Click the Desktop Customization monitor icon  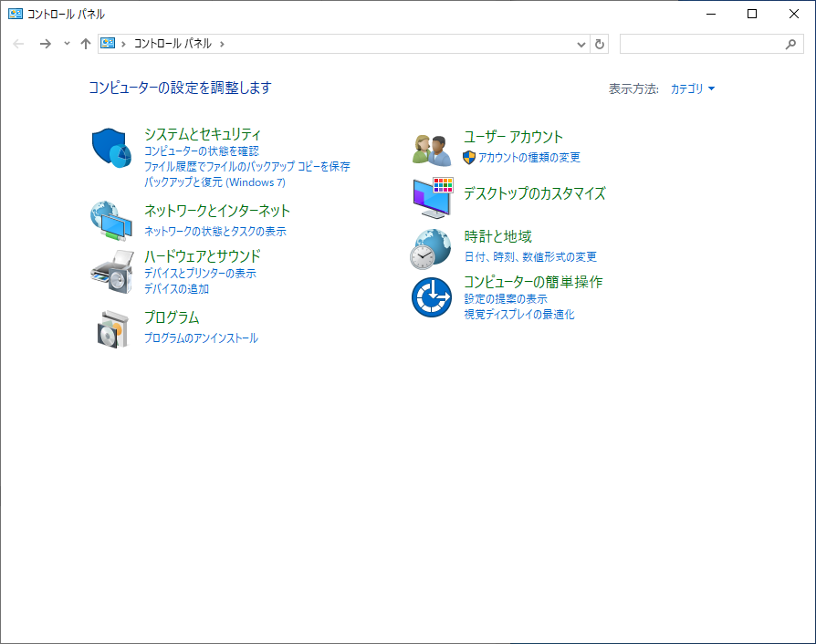click(x=433, y=198)
